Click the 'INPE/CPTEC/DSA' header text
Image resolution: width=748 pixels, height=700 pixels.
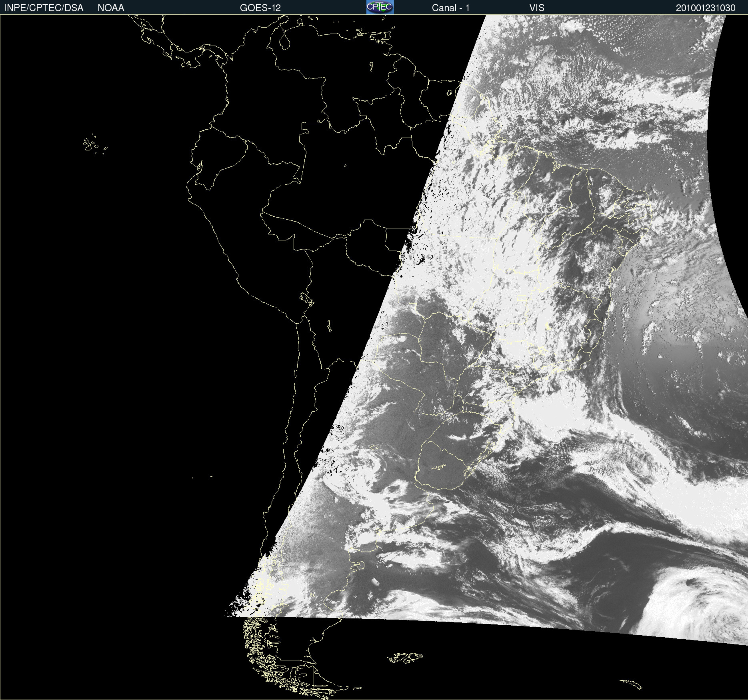[x=44, y=8]
